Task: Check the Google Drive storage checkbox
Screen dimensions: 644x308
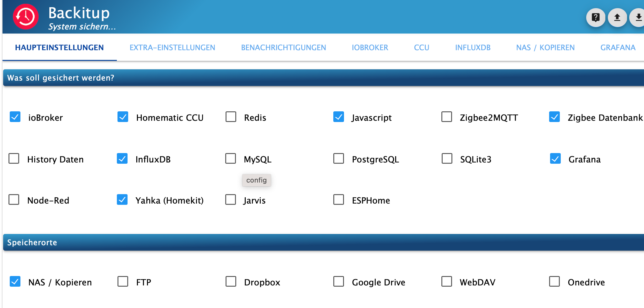Action: 339,282
